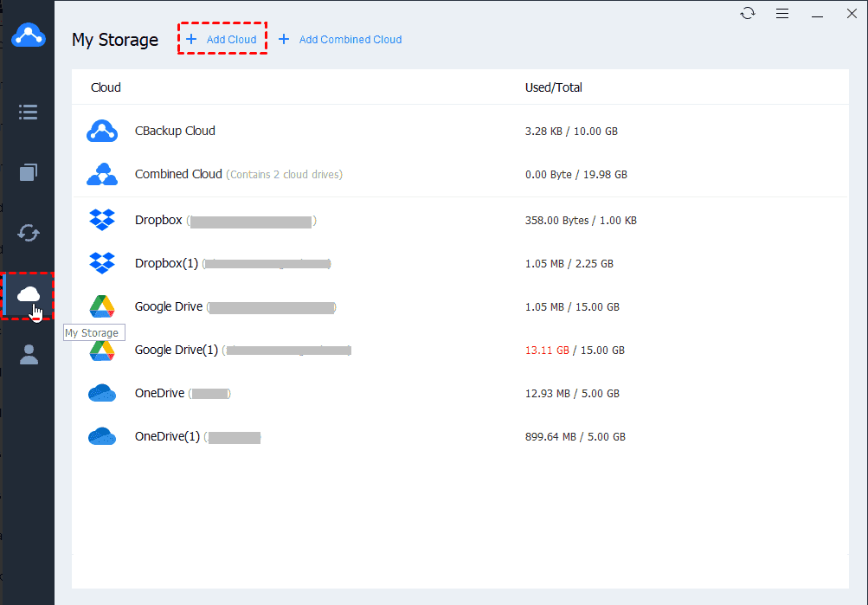868x605 pixels.
Task: Select the Google Drive entry name
Action: point(169,306)
